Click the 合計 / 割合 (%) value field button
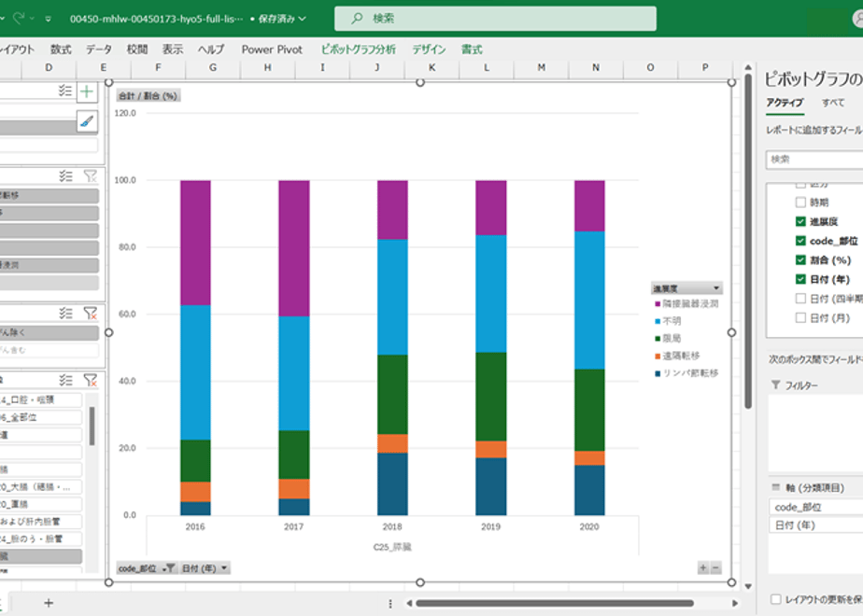 (x=149, y=96)
